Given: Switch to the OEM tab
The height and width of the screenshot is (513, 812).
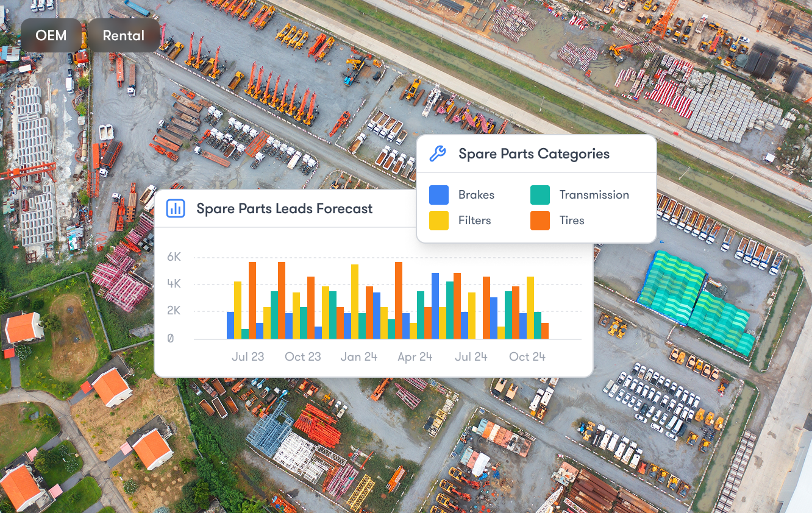Looking at the screenshot, I should 50,35.
